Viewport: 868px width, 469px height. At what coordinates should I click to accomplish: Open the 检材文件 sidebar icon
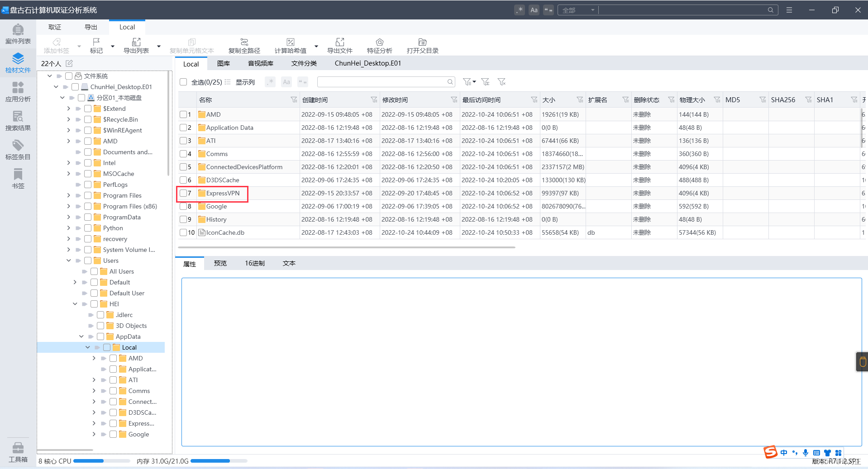[x=18, y=63]
